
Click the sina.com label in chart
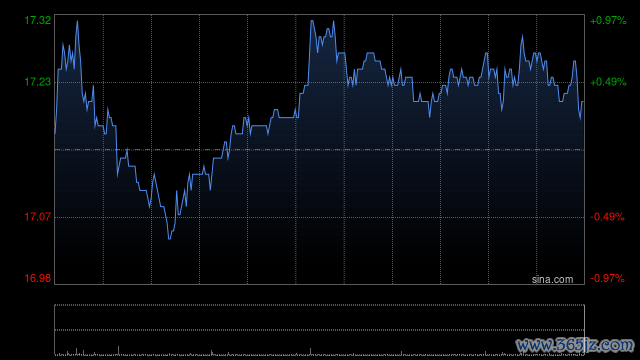click(552, 280)
